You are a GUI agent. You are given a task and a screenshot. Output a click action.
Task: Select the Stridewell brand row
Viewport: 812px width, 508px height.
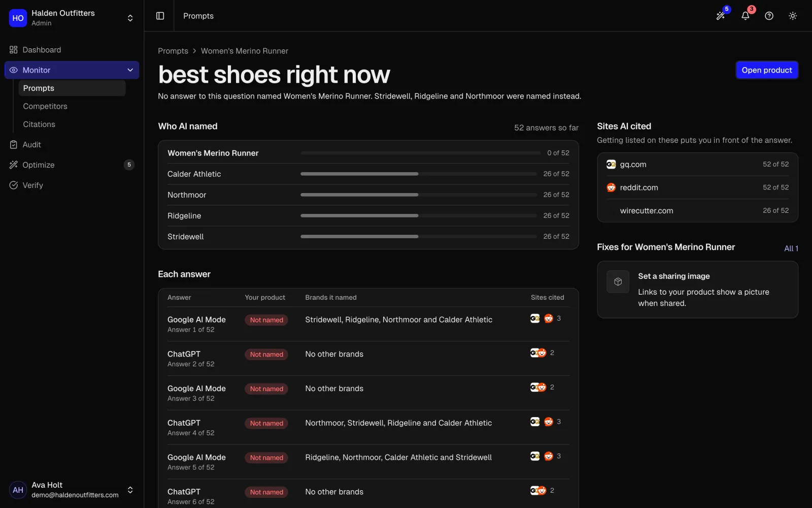click(368, 237)
